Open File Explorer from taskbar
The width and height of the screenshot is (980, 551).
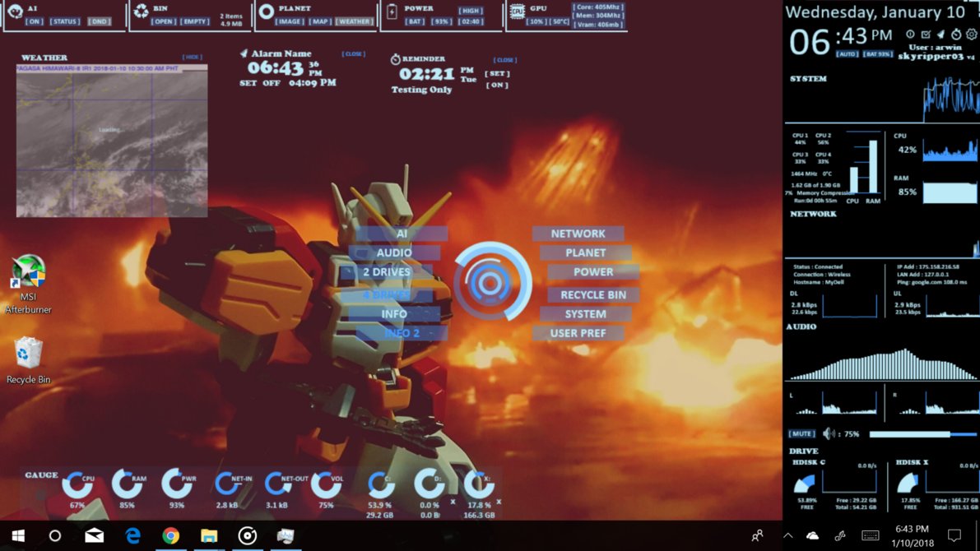(209, 535)
